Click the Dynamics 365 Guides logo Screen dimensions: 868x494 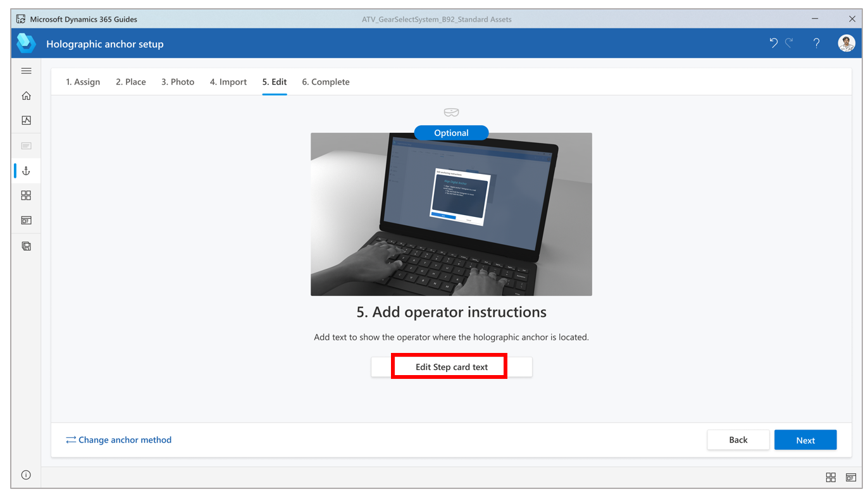(x=26, y=43)
